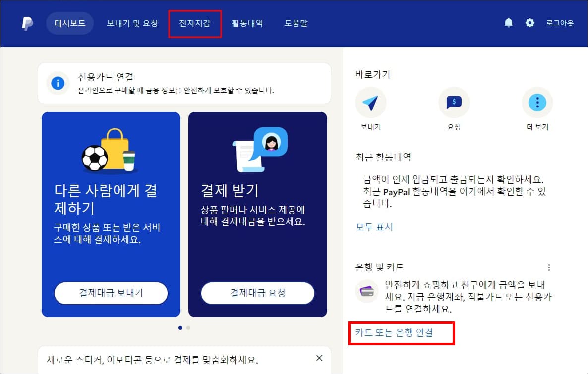The width and height of the screenshot is (588, 374).
Task: Click the 요청 dollar message icon
Action: pyautogui.click(x=454, y=103)
